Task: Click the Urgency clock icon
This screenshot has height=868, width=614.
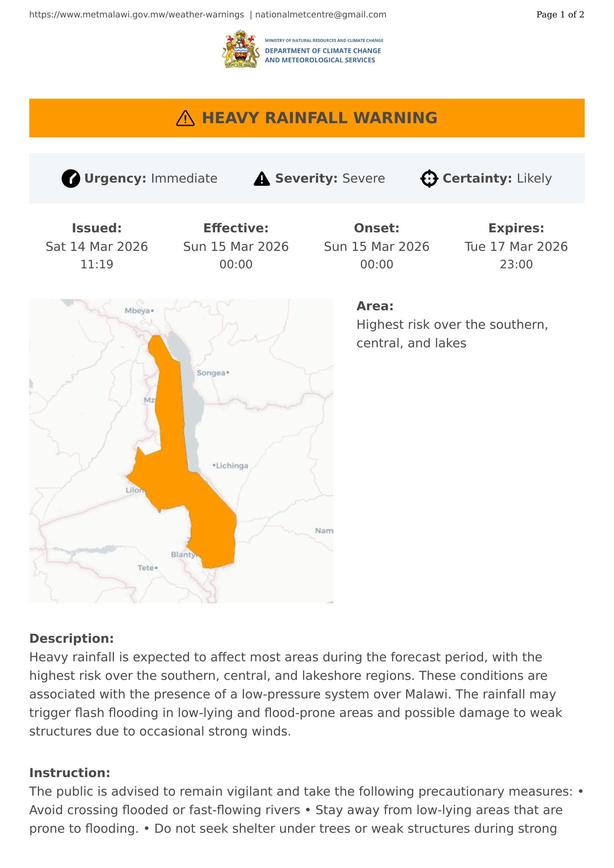Action: pos(71,178)
